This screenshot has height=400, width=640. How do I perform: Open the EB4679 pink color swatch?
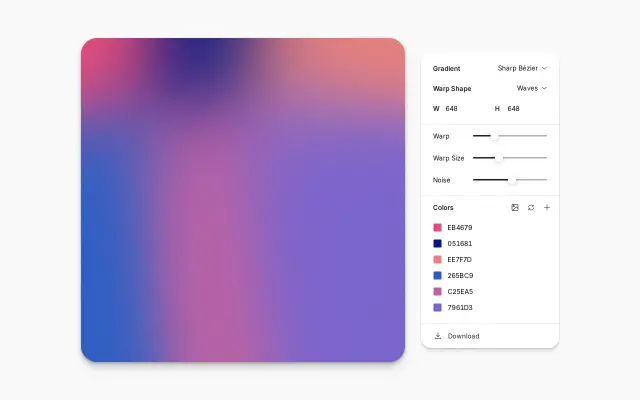[438, 227]
